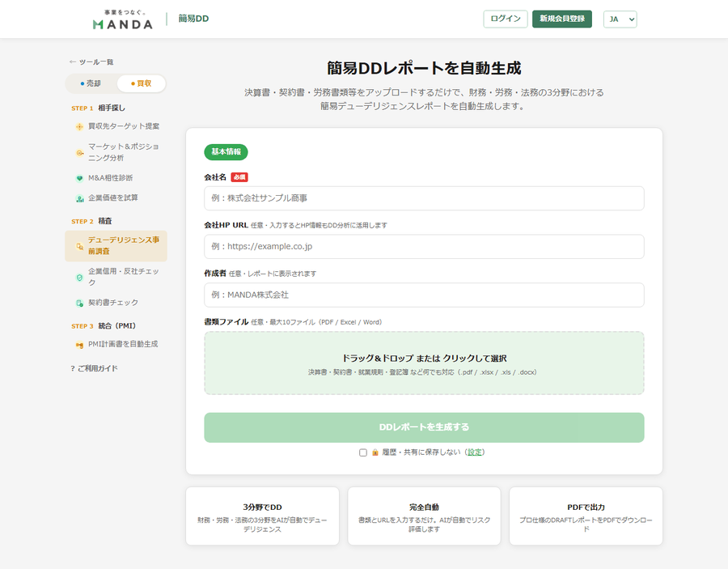Click the 完全自動 feature card
728x569 pixels.
coord(424,516)
